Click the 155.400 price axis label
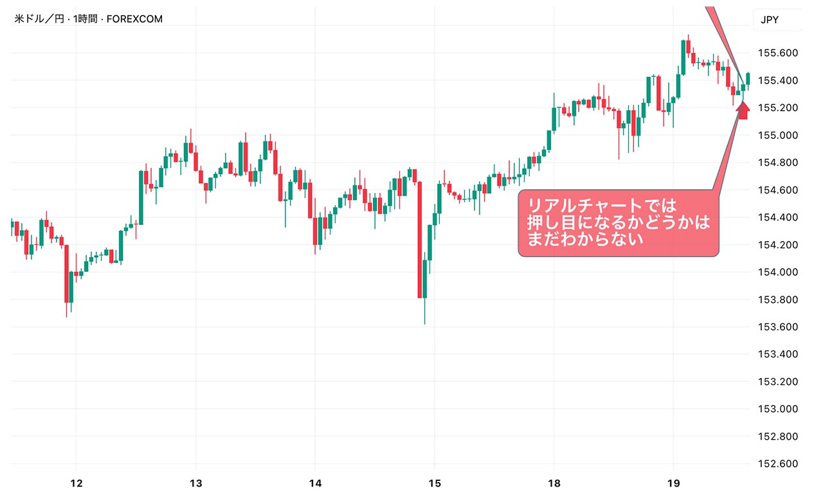The height and width of the screenshot is (504, 814). coord(777,80)
